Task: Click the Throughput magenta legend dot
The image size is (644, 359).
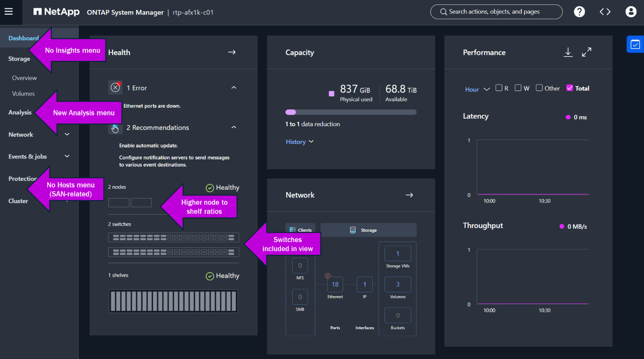Action: click(x=562, y=226)
